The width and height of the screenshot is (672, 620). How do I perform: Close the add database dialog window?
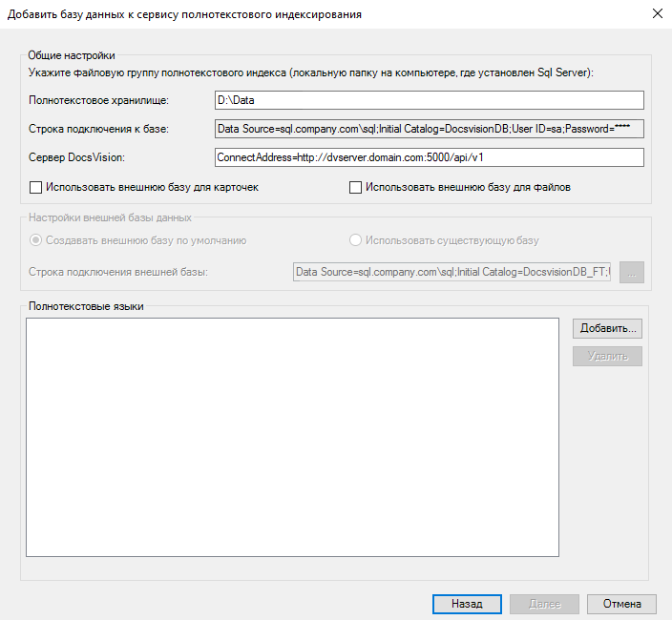(x=656, y=14)
